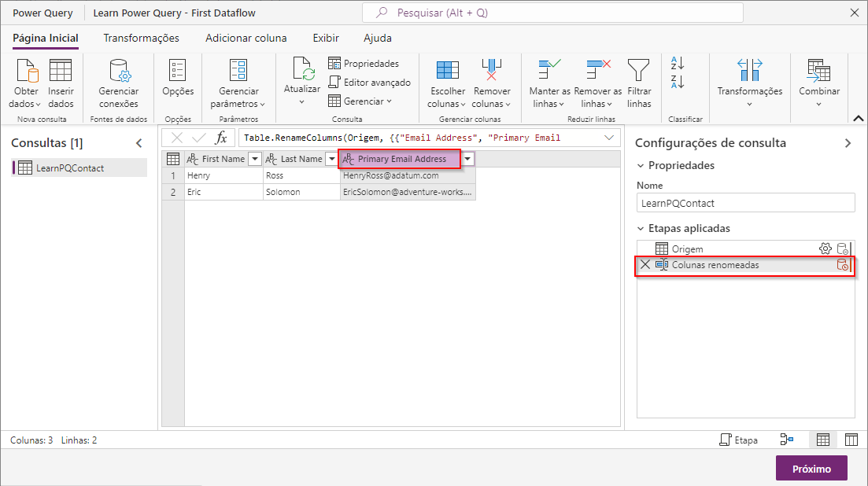This screenshot has height=486, width=868.
Task: Select the HenryRoss@adatum.com cell
Action: pyautogui.click(x=408, y=176)
